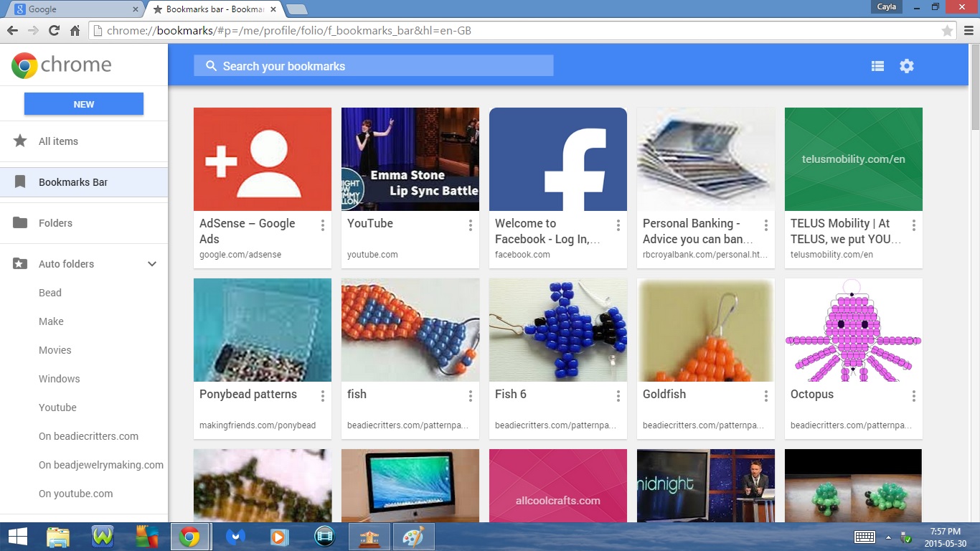Select On beadiecritters.com folder
The image size is (980, 551).
coord(88,436)
